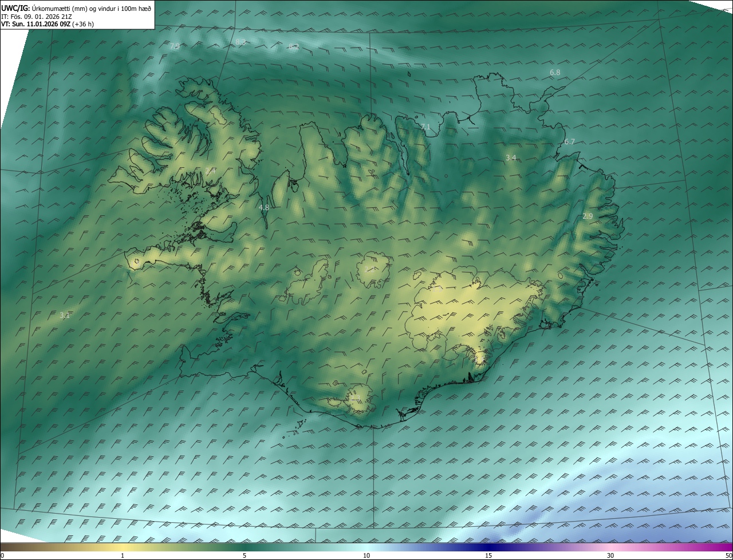Click the 7.9 precipitation value label
The width and height of the screenshot is (733, 560).
click(x=175, y=46)
